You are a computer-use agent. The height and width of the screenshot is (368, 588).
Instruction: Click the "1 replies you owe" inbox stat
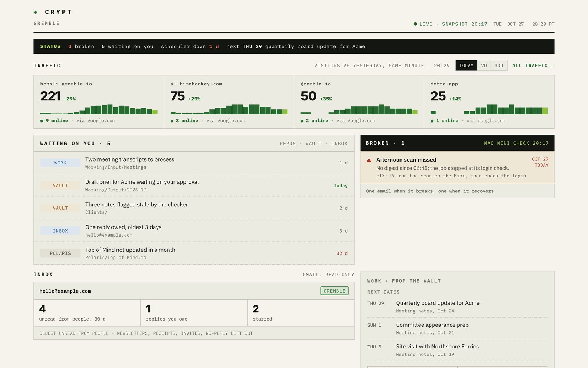[x=194, y=313]
